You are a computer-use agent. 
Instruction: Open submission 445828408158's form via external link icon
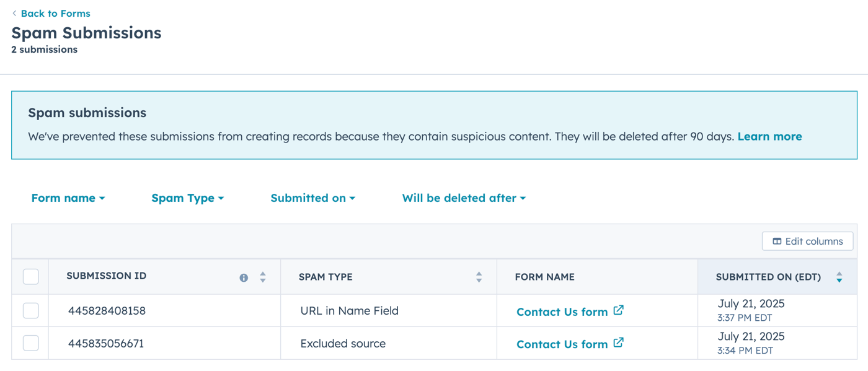pyautogui.click(x=618, y=310)
